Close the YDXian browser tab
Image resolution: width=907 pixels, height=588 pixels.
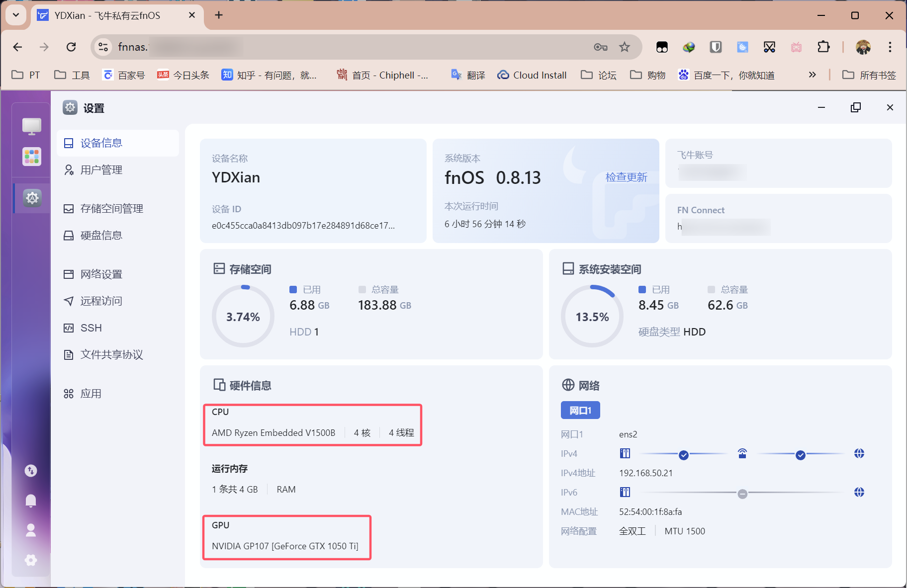192,15
